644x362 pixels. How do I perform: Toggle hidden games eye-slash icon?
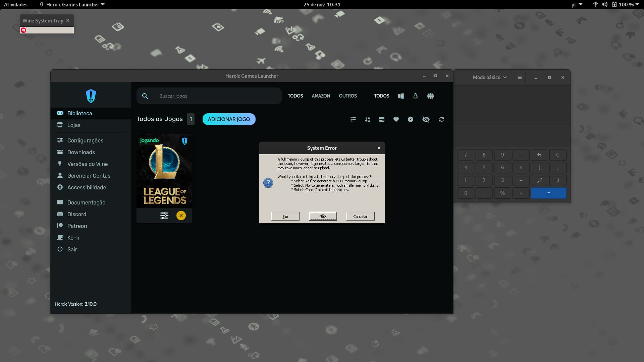[x=426, y=119]
